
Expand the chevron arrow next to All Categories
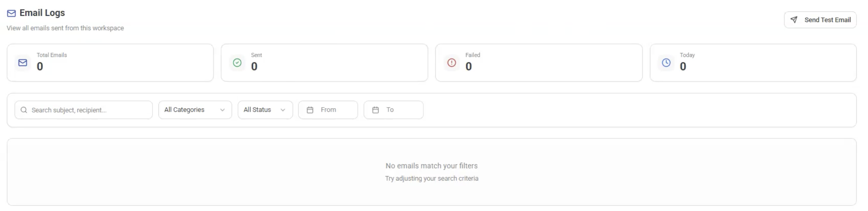222,110
